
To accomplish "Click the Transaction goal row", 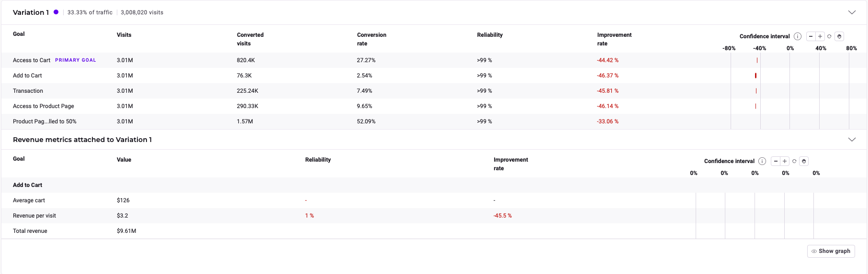I will coord(28,91).
